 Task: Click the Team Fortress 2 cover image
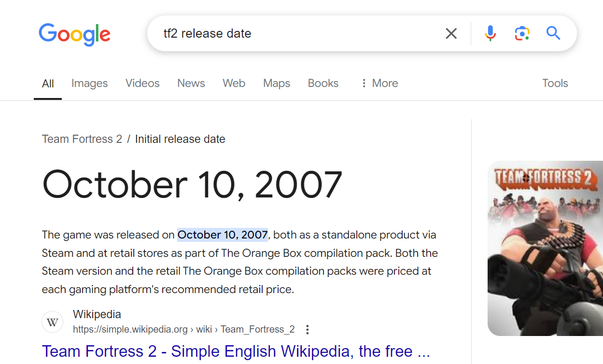click(x=545, y=248)
